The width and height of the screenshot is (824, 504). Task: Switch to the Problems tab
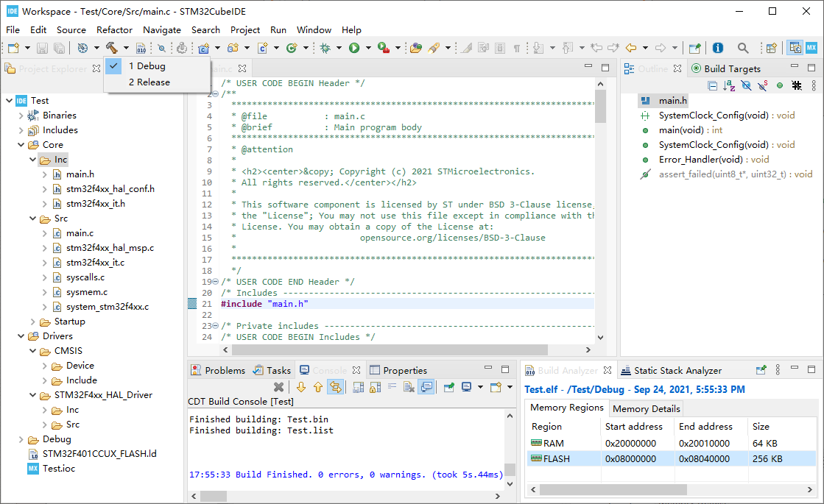pos(218,370)
